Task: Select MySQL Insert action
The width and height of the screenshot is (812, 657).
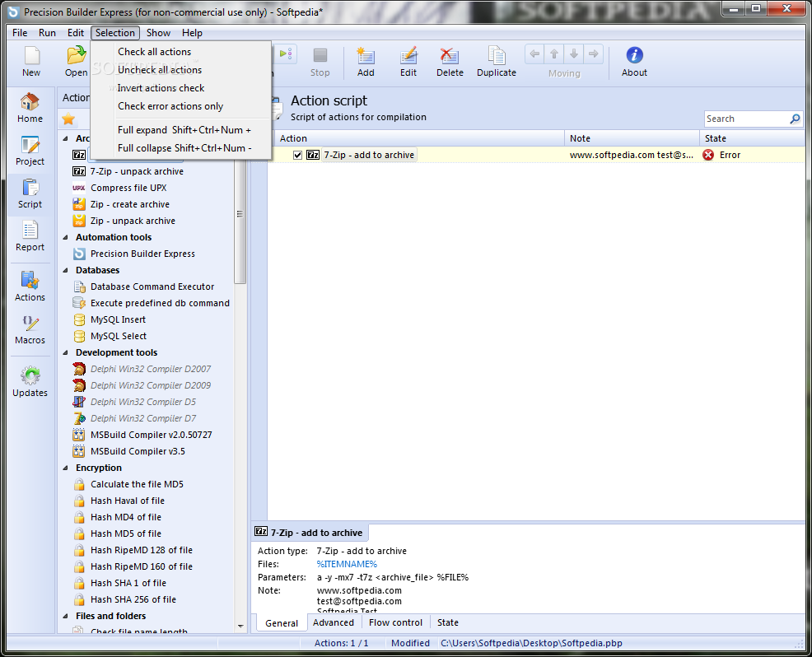Action: (x=118, y=320)
